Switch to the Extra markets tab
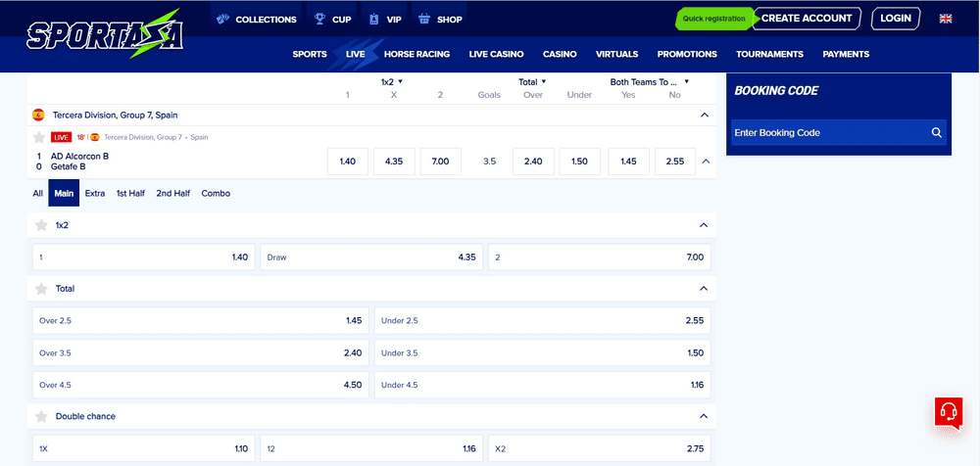The height and width of the screenshot is (466, 980). click(x=95, y=194)
